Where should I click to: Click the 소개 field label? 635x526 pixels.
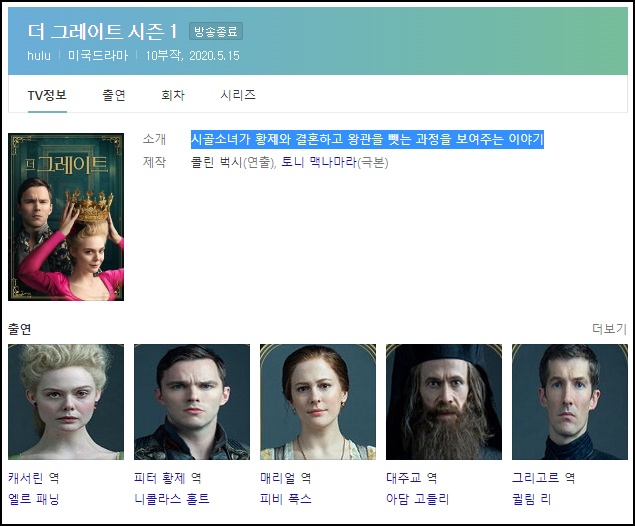click(154, 139)
